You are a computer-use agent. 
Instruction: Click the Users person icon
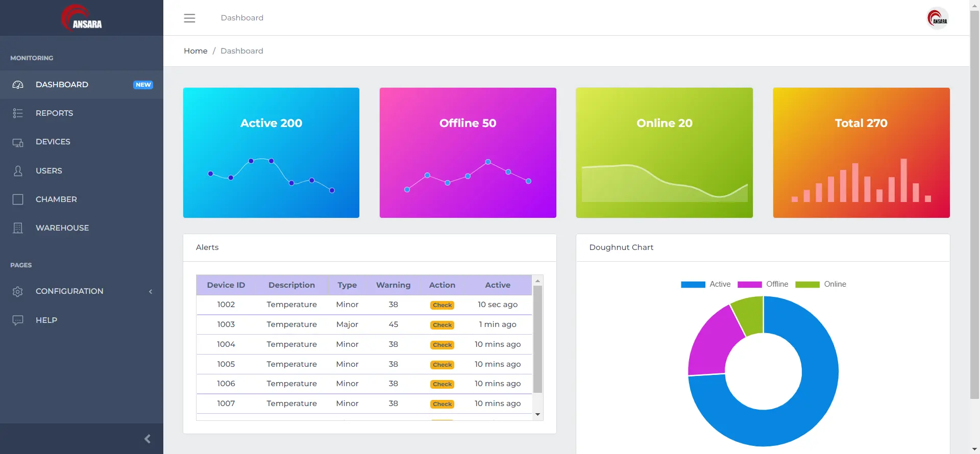(18, 171)
